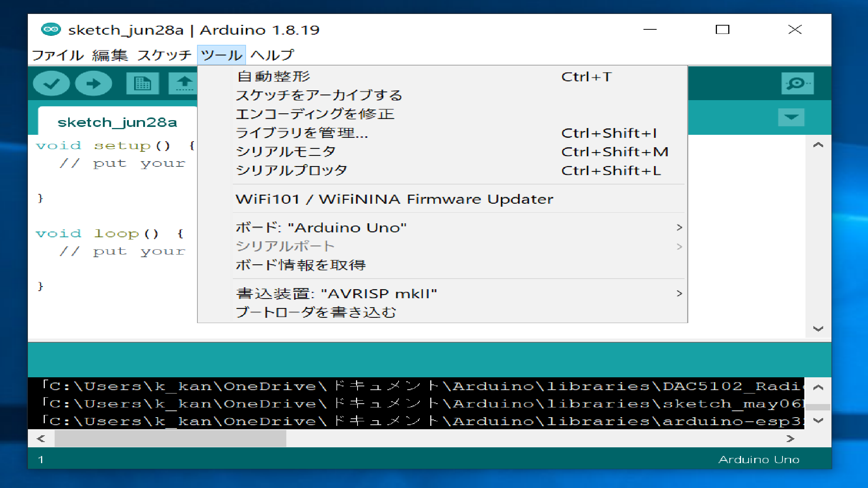Minimize the Arduino window
Image resolution: width=868 pixels, height=488 pixels.
[650, 29]
